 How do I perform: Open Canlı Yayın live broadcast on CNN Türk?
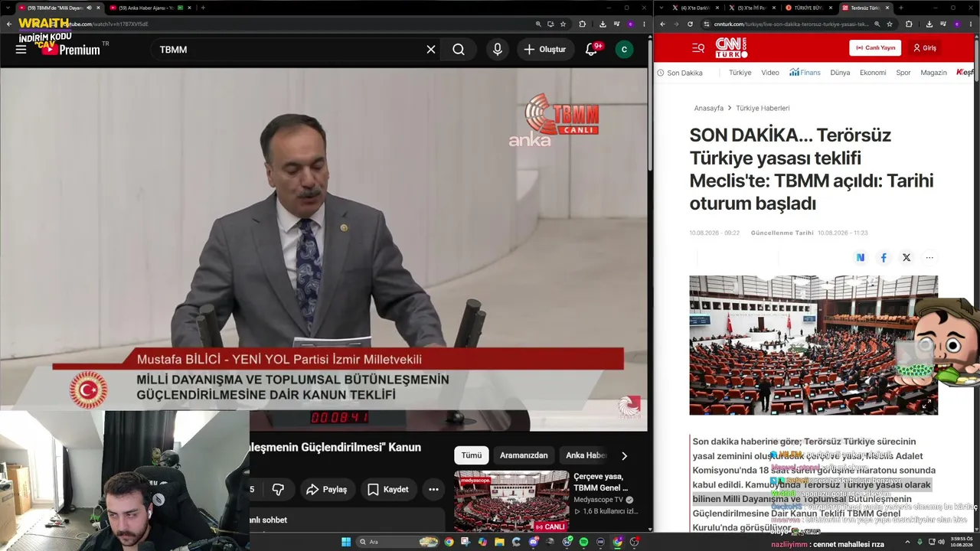[x=875, y=47]
